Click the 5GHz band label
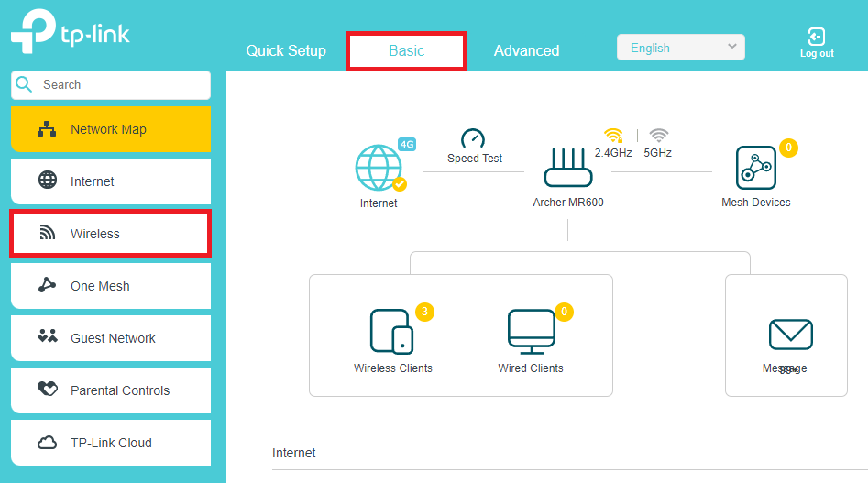The image size is (868, 483). [x=657, y=153]
